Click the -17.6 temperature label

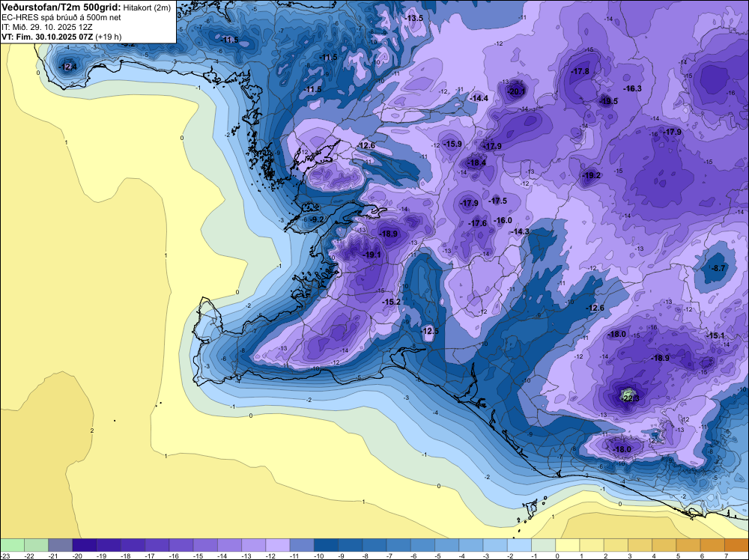pos(477,223)
